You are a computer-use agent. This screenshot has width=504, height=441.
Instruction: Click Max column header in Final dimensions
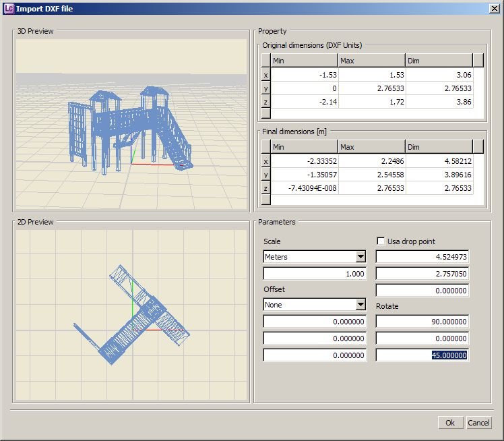[371, 147]
